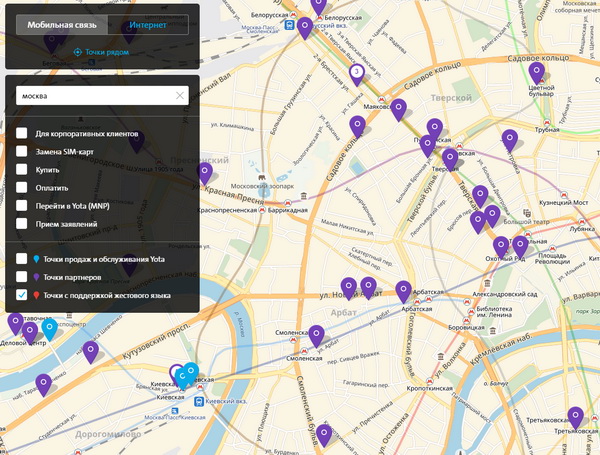Click the Точки рядом locator icon
600x455 pixels.
tap(78, 52)
